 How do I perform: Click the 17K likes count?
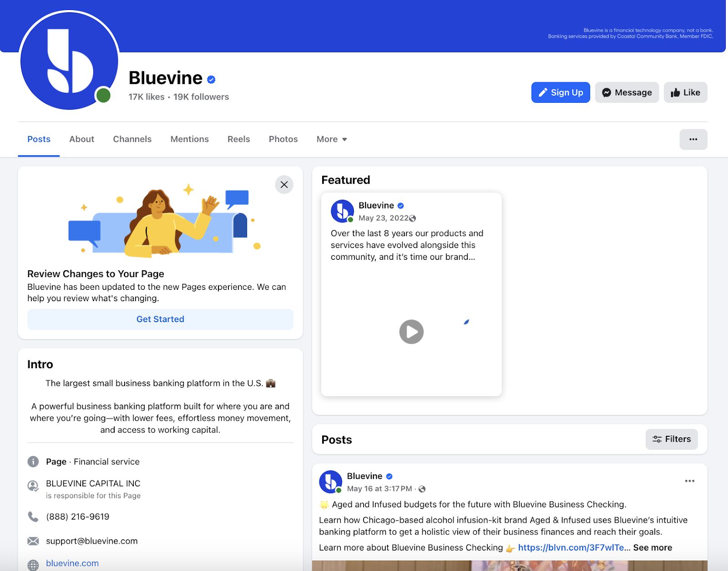point(147,97)
